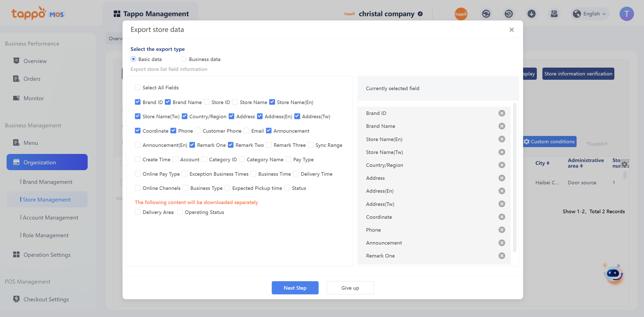Click the Next Step button
This screenshot has height=317, width=644.
[x=295, y=288]
